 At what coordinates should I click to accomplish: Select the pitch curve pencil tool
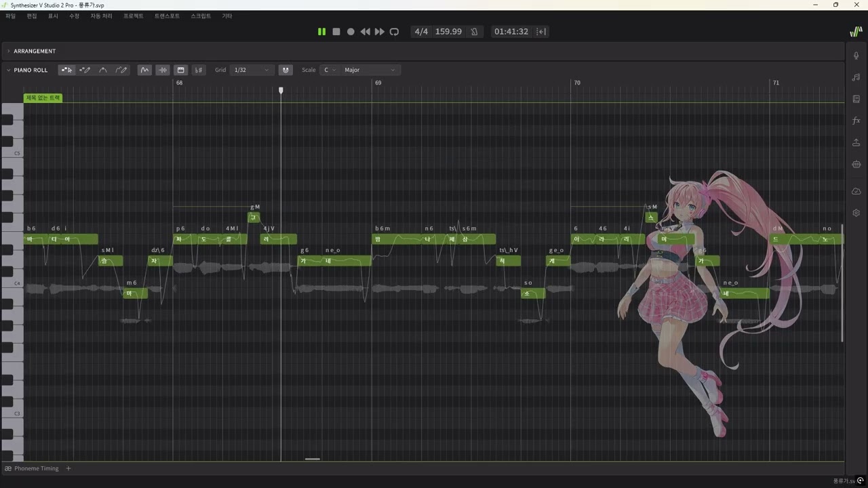coord(121,70)
